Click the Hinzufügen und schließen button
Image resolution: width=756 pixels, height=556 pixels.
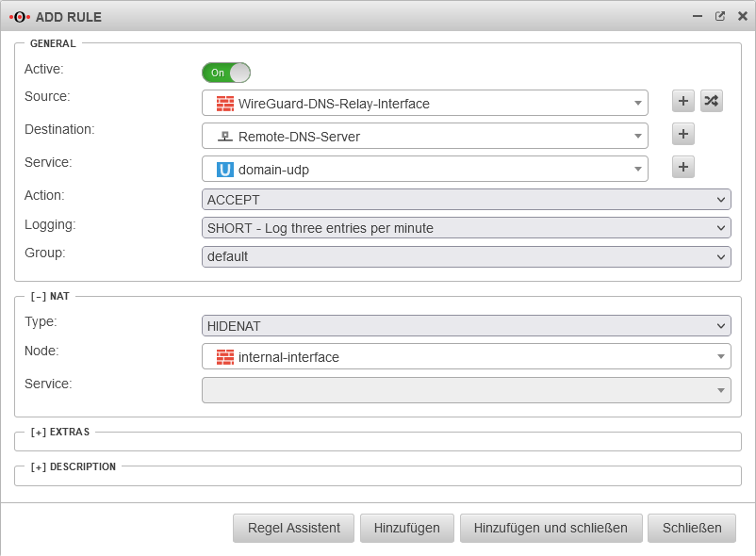coord(551,528)
